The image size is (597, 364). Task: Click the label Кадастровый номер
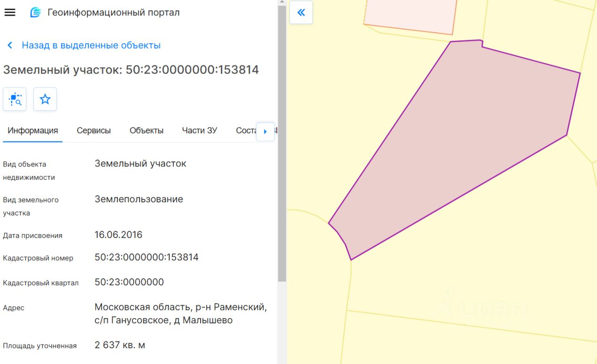click(38, 258)
